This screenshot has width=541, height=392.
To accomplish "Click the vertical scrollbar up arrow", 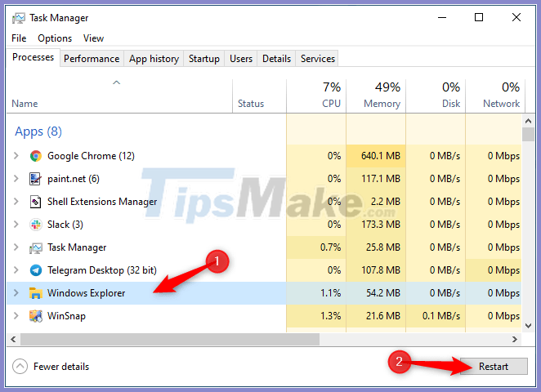I will [x=528, y=121].
